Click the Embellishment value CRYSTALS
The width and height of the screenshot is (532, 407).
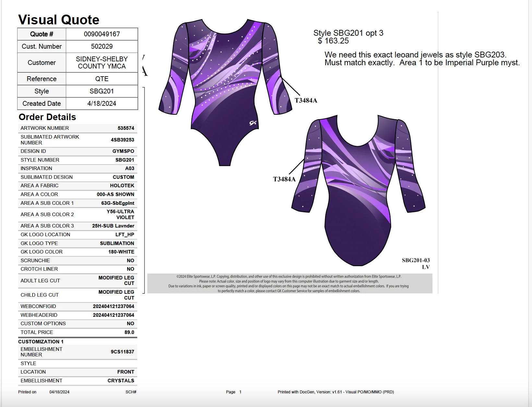(121, 381)
